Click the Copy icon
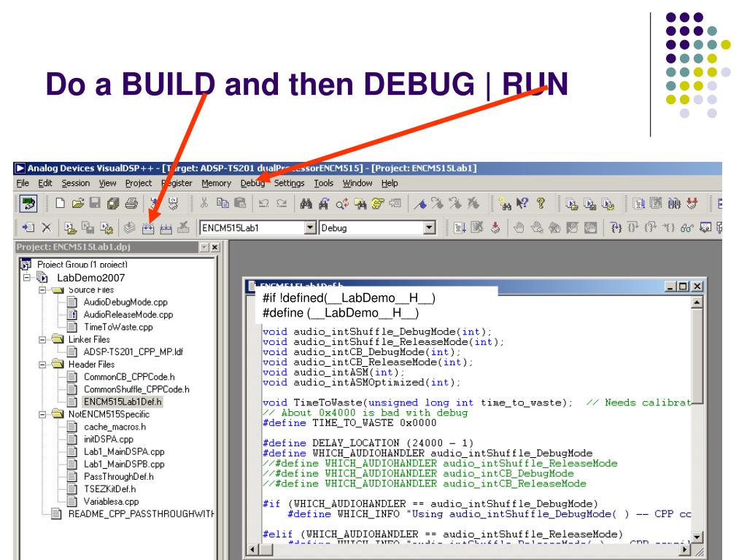 click(x=222, y=203)
